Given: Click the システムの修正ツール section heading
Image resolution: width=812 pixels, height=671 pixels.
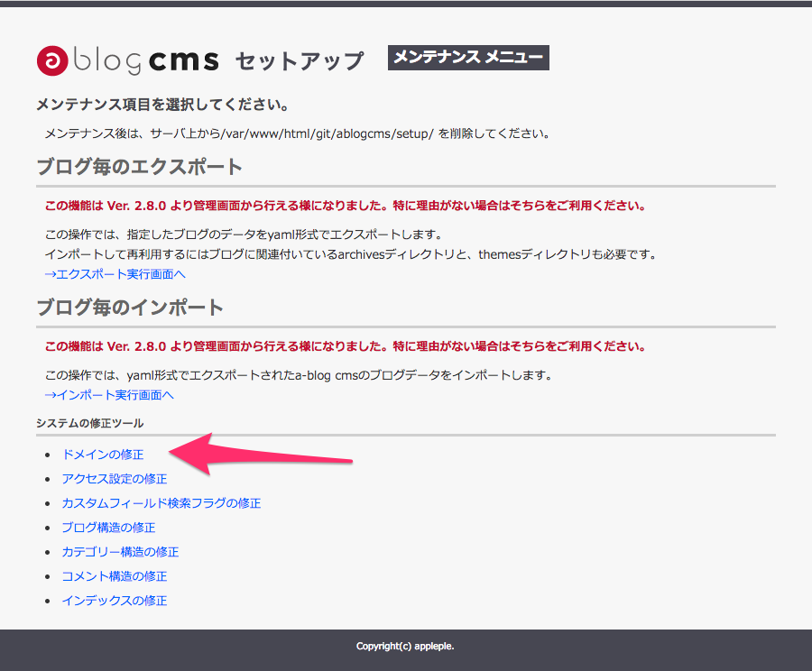Looking at the screenshot, I should pos(89,423).
